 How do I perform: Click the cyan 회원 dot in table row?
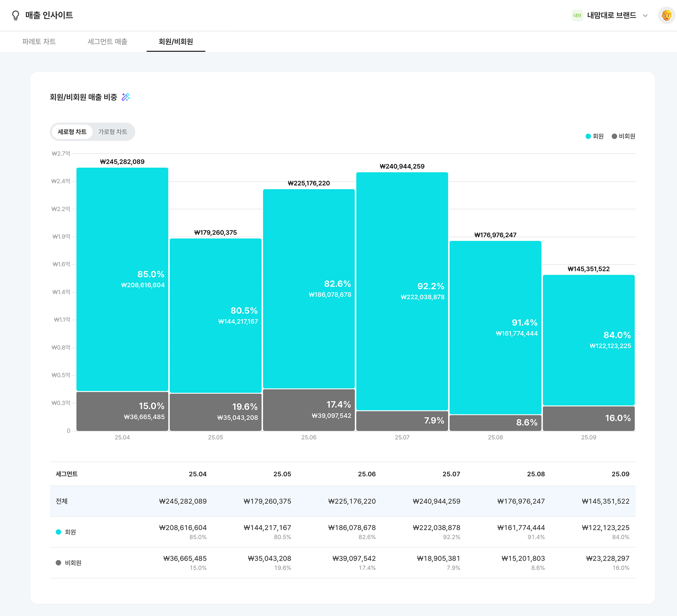click(x=58, y=532)
